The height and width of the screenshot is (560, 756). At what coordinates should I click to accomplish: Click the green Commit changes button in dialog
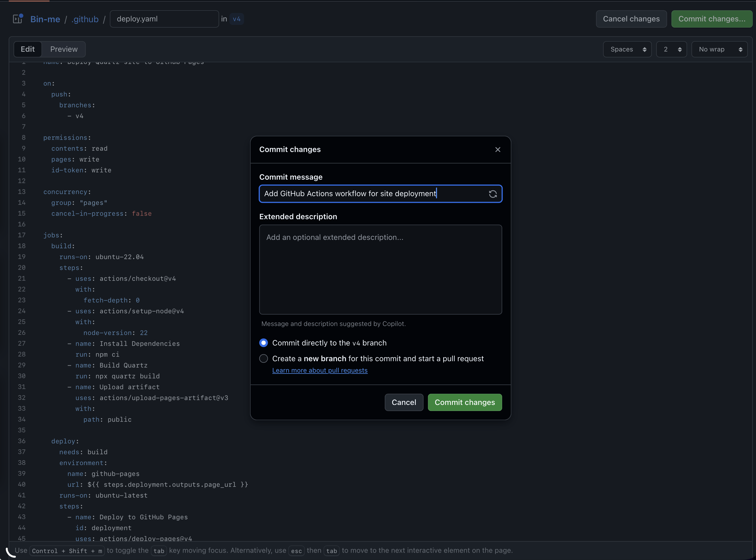pos(464,402)
